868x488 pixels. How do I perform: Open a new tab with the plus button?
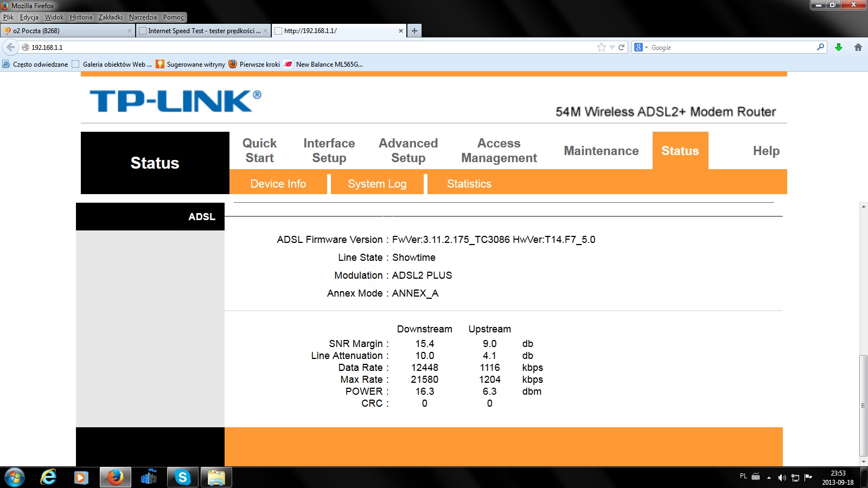click(414, 31)
